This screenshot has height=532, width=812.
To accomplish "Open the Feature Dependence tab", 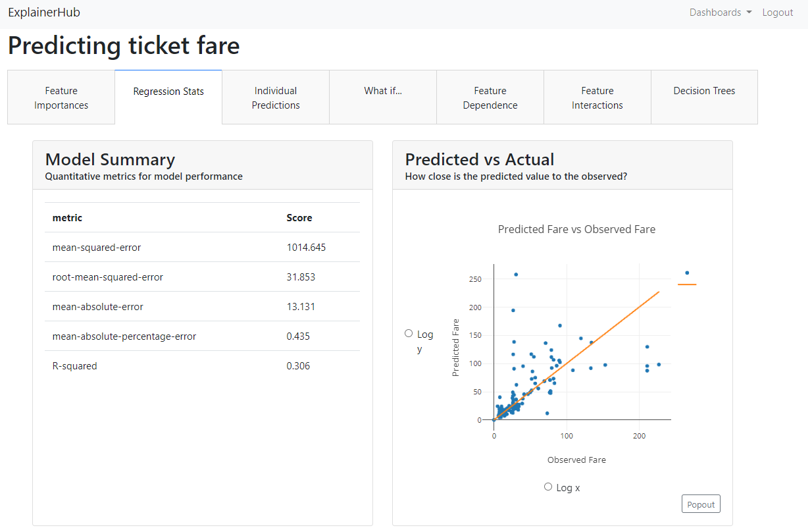I will (x=490, y=97).
